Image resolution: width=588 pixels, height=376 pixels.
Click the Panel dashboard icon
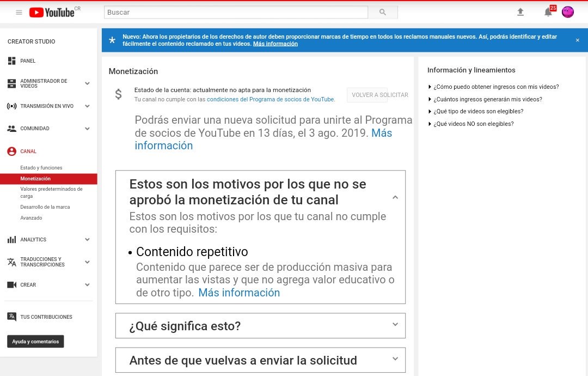point(11,61)
